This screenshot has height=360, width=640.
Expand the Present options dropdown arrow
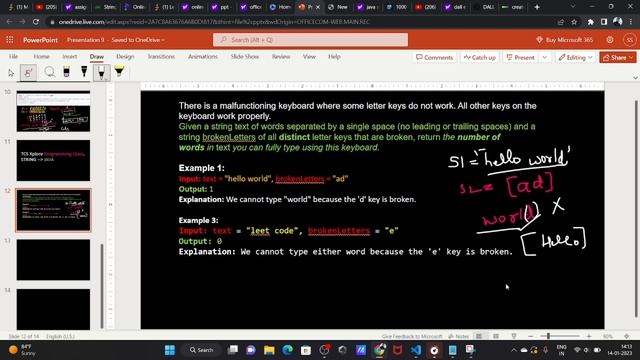(544, 58)
